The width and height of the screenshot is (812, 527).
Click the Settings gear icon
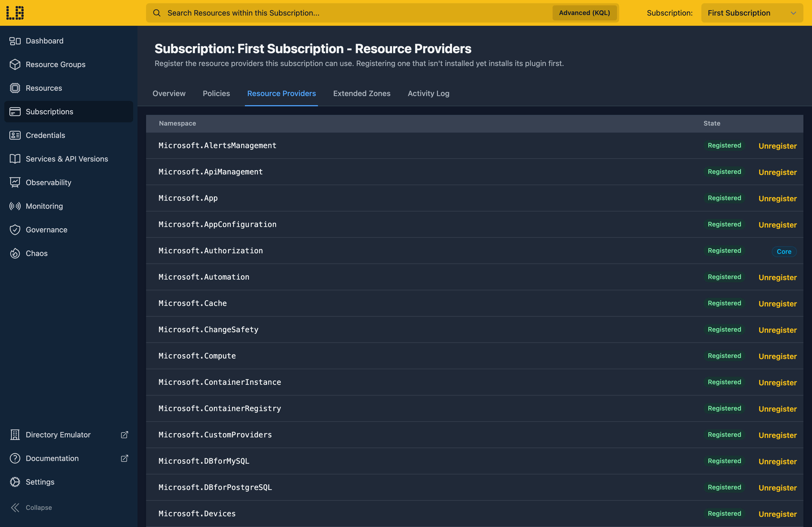point(15,482)
